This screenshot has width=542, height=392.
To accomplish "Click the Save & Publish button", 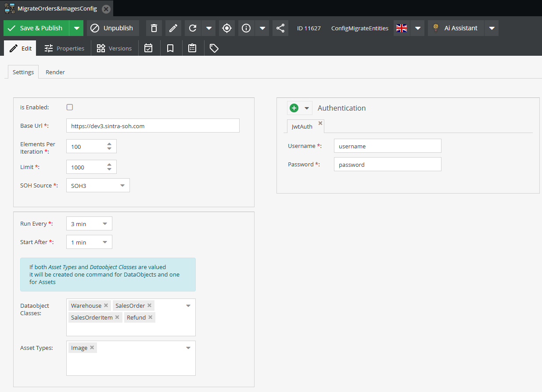I will [x=36, y=28].
